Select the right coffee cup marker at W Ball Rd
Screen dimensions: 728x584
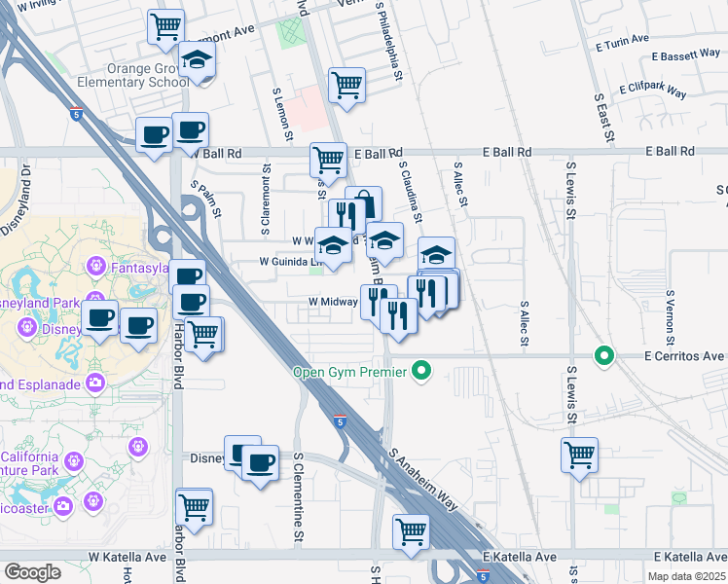[x=191, y=131]
